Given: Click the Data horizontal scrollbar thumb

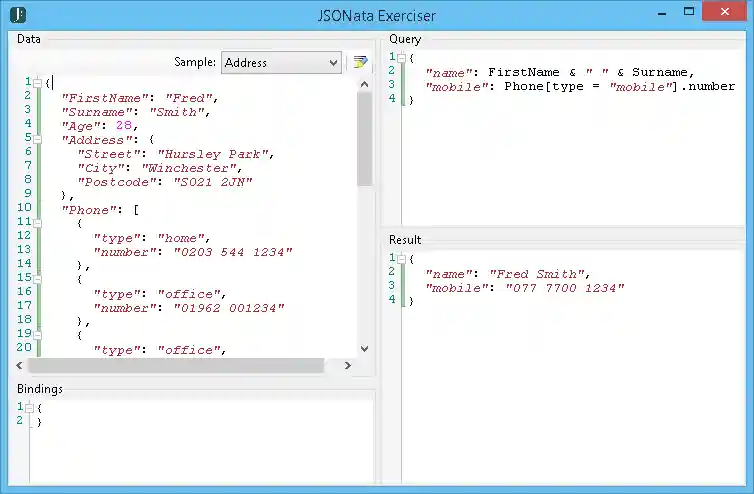Looking at the screenshot, I should point(176,366).
